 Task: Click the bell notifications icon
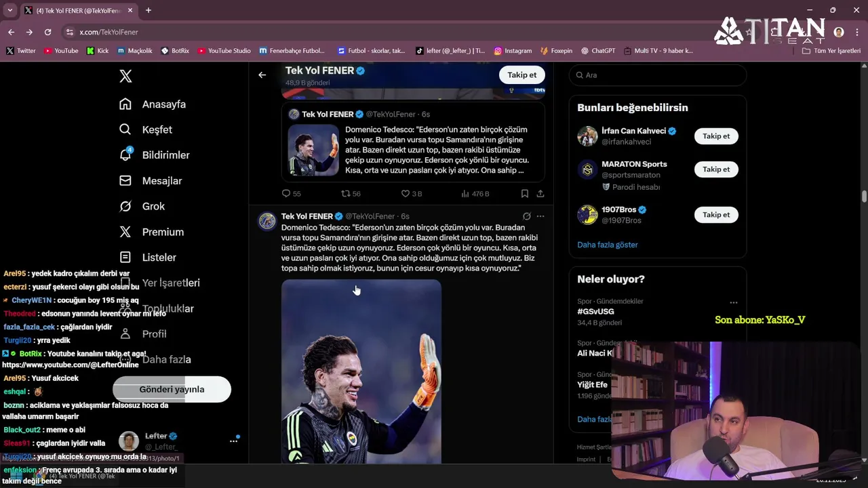[x=125, y=155]
